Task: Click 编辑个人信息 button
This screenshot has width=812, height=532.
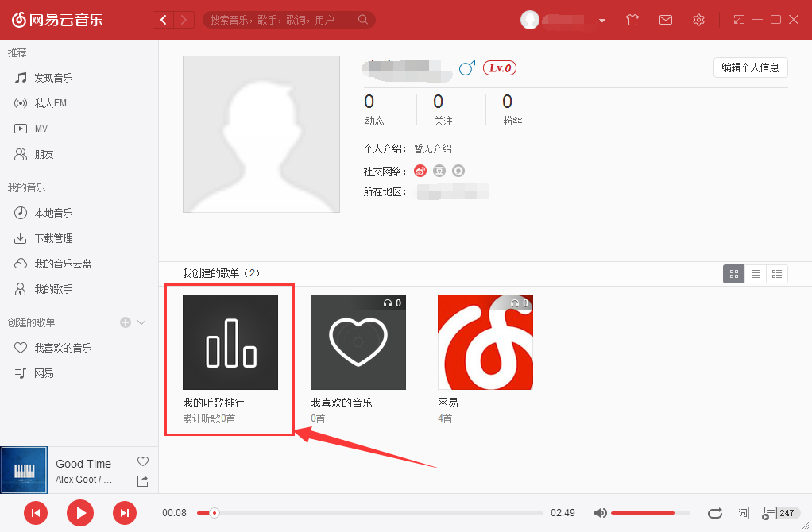Action: [x=750, y=67]
